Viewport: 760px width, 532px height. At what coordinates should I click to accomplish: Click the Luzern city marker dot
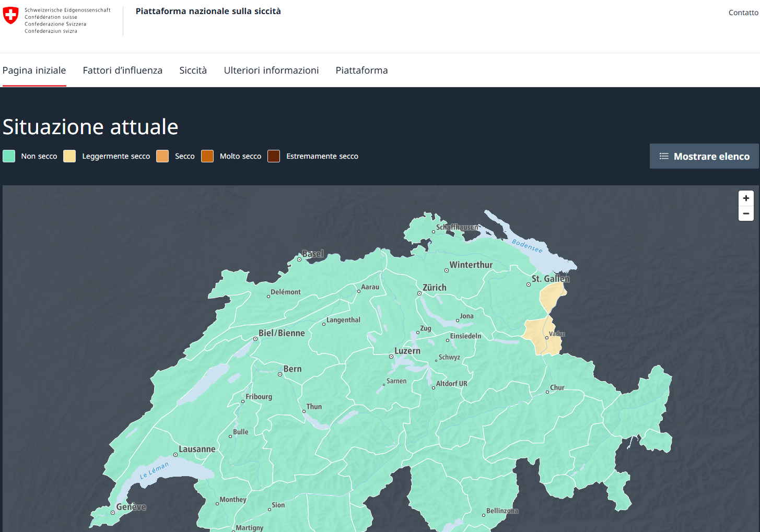pos(391,357)
